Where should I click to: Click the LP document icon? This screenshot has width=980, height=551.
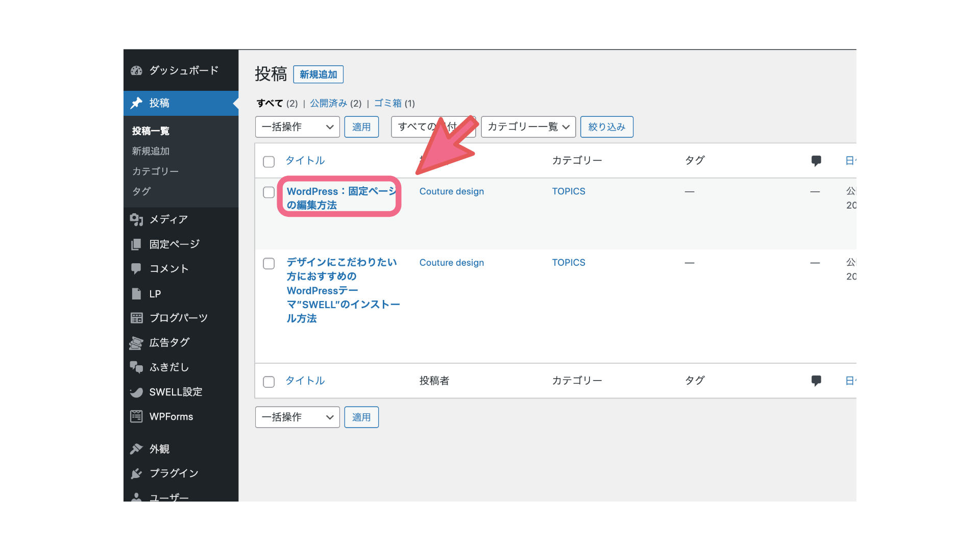(x=136, y=294)
